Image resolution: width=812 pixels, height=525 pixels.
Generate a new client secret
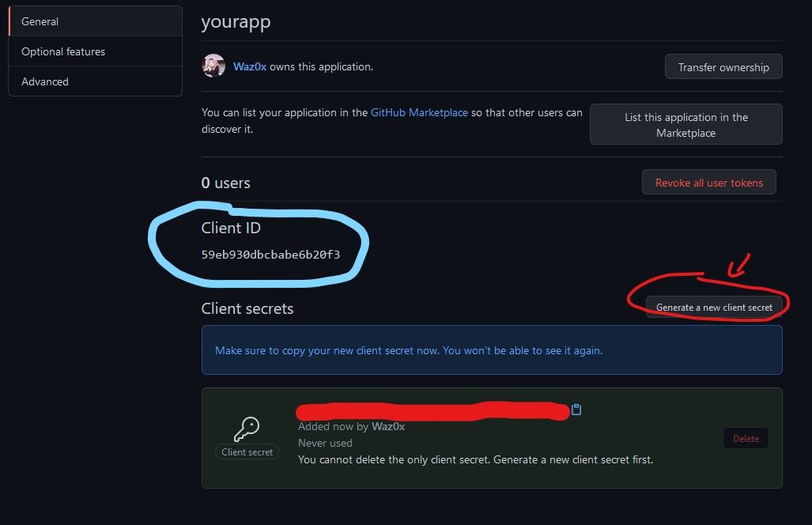tap(714, 308)
